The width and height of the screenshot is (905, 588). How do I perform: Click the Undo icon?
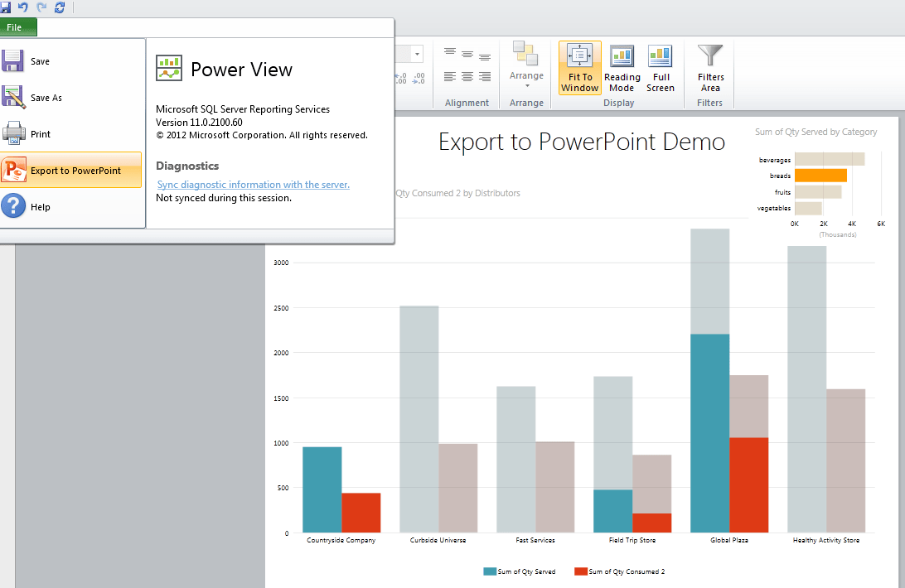pos(23,8)
